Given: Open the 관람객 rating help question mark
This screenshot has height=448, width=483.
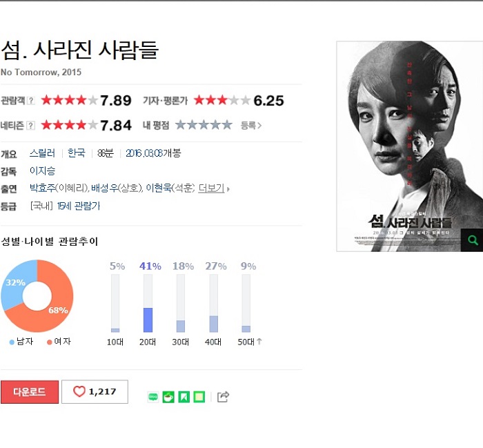Looking at the screenshot, I should [31, 101].
